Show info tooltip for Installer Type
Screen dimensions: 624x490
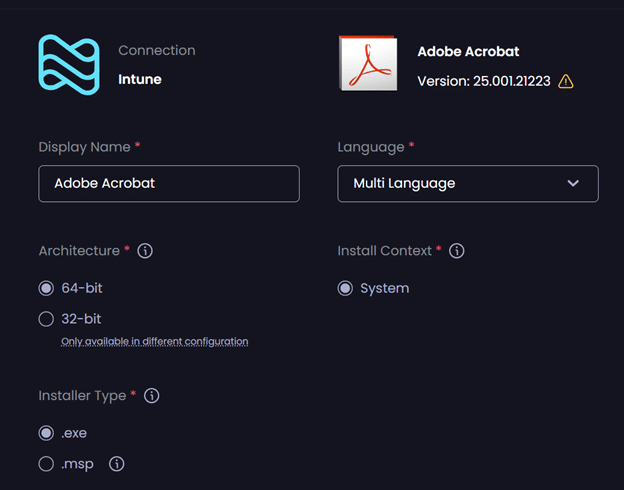[x=152, y=396]
